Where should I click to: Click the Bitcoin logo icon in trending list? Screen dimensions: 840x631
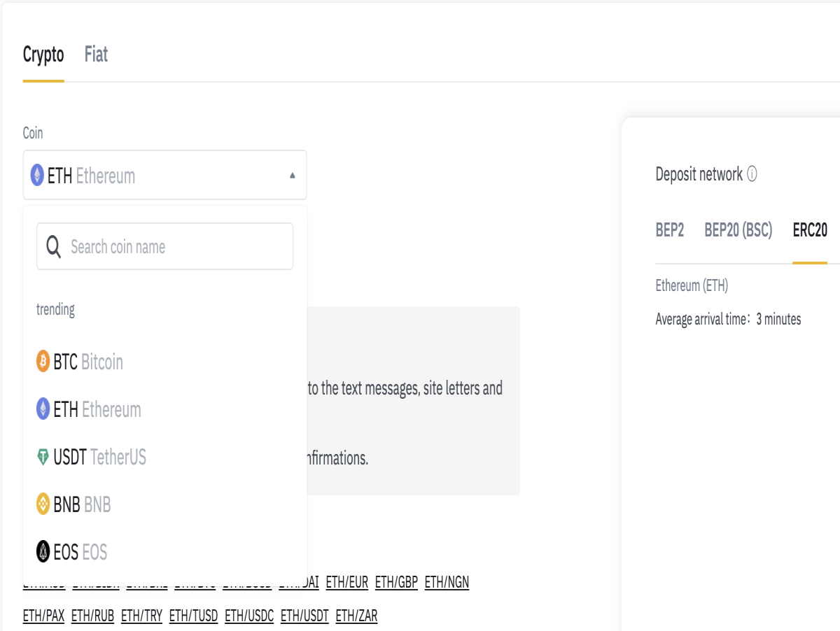click(43, 362)
